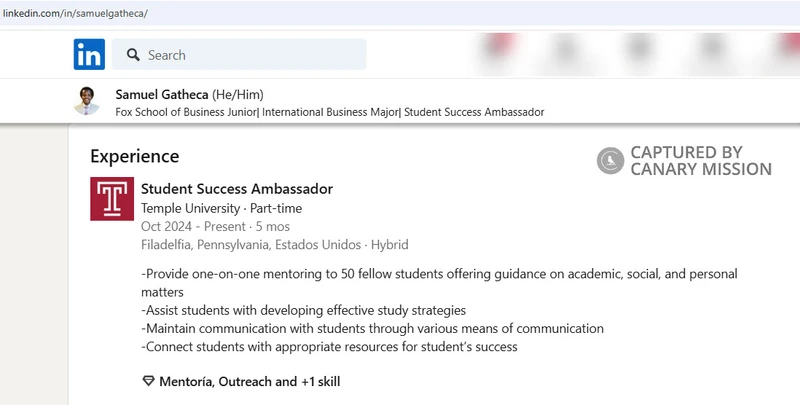Click the Canary Mission bird logo
Image resolution: width=800 pixels, height=405 pixels.
click(610, 160)
